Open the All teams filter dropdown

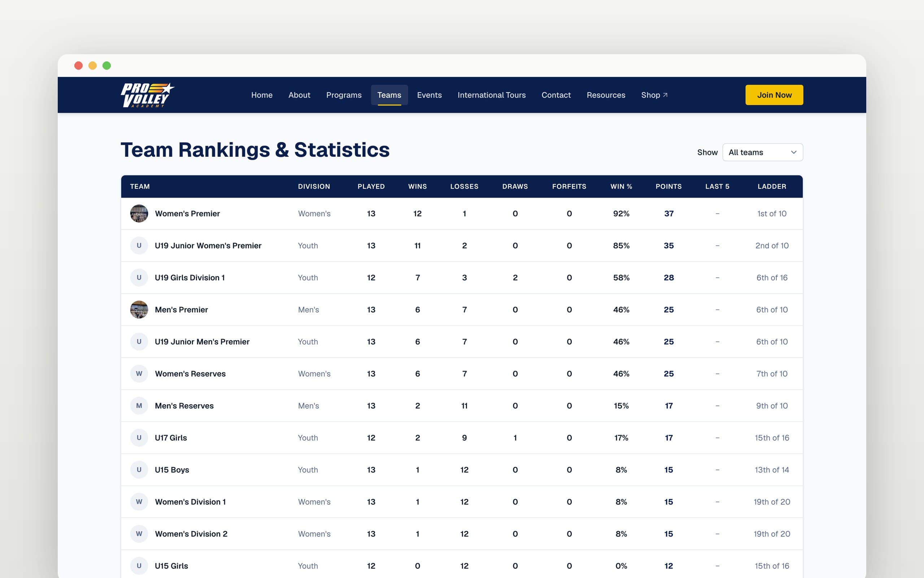pos(763,152)
